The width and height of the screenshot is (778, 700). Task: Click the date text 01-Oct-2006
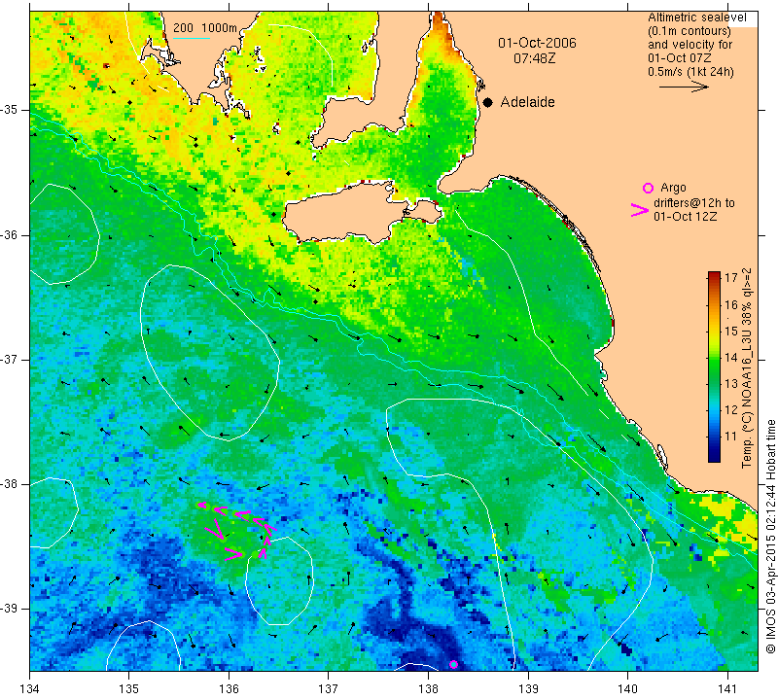pyautogui.click(x=538, y=43)
